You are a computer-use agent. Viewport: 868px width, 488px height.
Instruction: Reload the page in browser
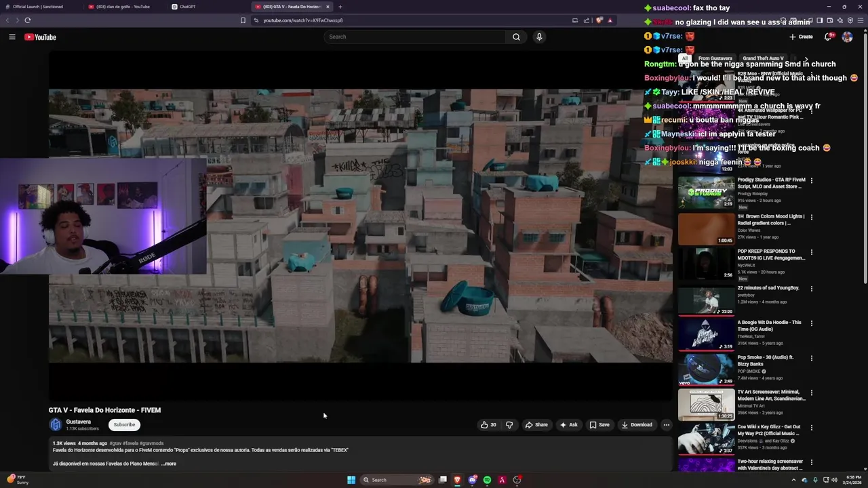(x=28, y=20)
